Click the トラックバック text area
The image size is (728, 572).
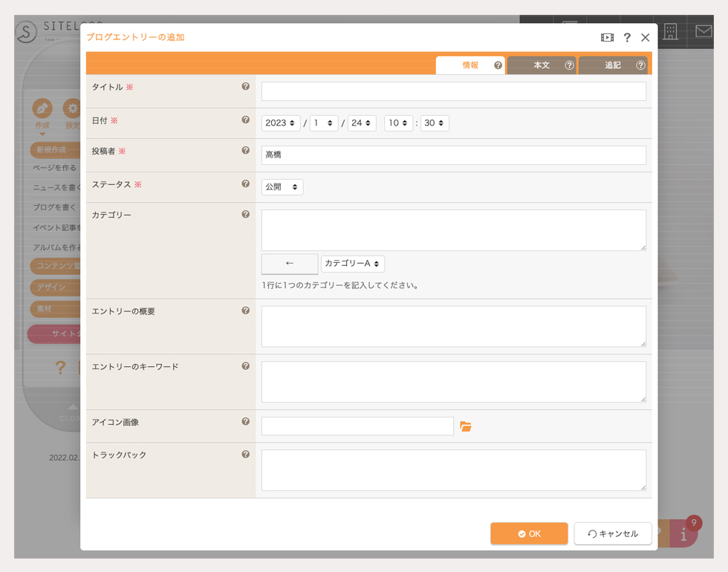[454, 469]
